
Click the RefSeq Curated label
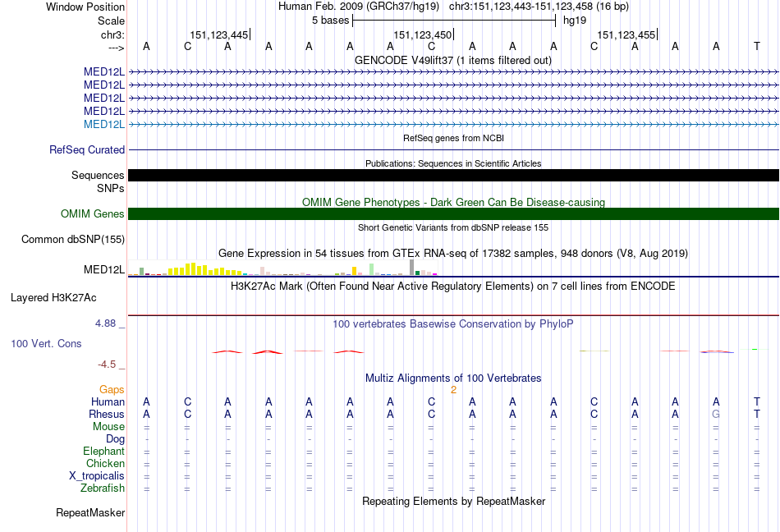[87, 149]
